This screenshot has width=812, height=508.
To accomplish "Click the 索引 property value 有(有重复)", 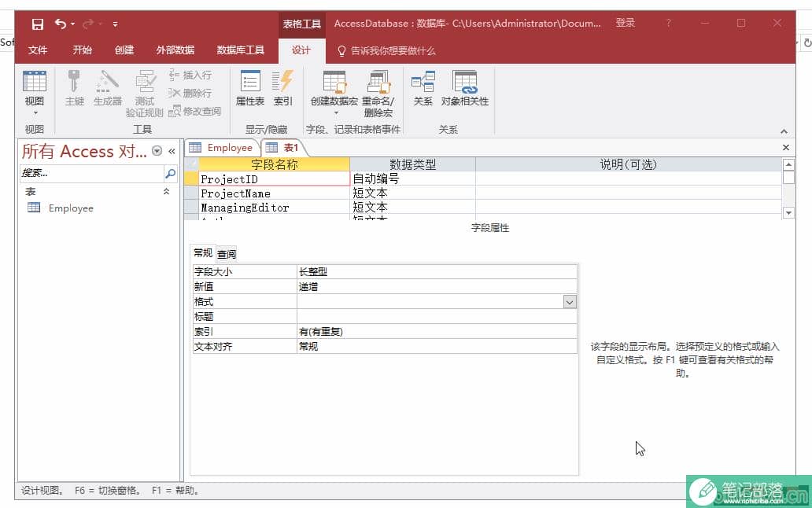I will [437, 332].
